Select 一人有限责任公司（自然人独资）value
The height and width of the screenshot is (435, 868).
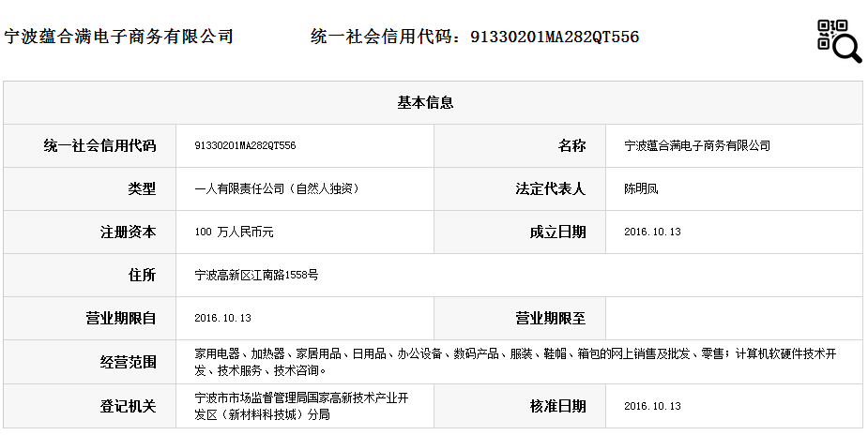[277, 189]
